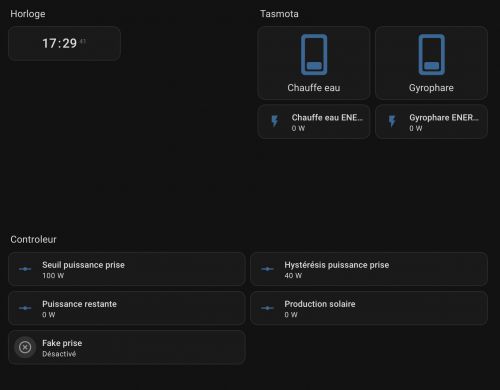The image size is (500, 390).
Task: Click Seuil puissance prise slider icon
Action: pyautogui.click(x=25, y=269)
